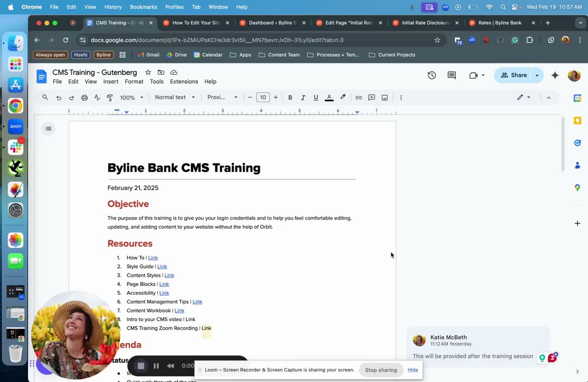This screenshot has width=588, height=382.
Task: Open zoom level 100% dropdown
Action: 132,97
